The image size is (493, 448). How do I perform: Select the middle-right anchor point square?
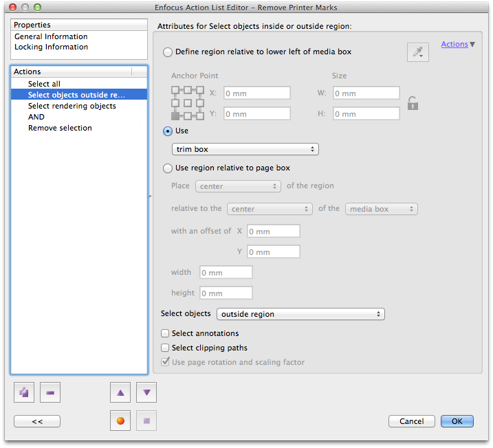coord(200,103)
